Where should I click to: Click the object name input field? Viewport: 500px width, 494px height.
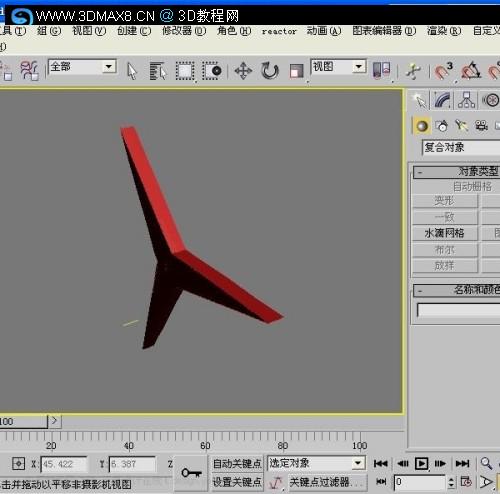[x=459, y=310]
